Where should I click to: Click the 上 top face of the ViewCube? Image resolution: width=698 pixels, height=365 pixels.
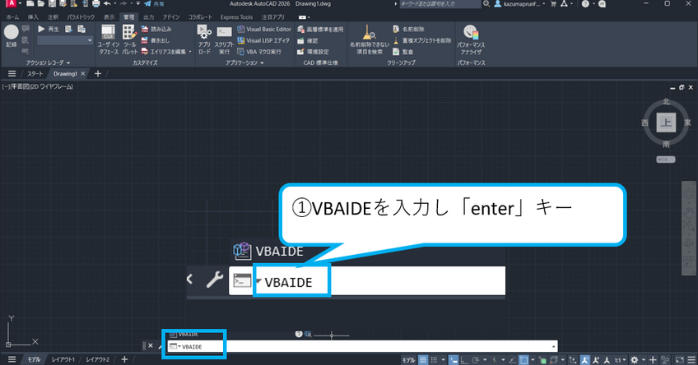coord(666,122)
